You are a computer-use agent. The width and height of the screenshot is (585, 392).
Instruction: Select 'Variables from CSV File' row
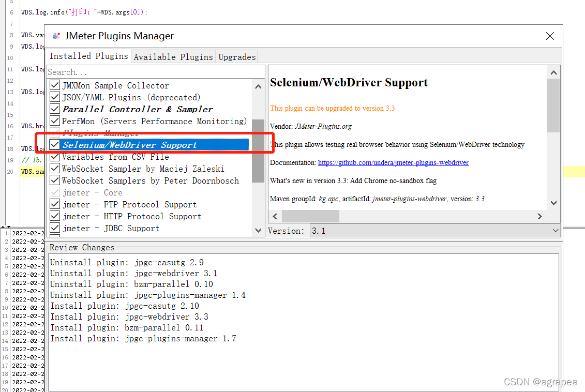coord(116,157)
